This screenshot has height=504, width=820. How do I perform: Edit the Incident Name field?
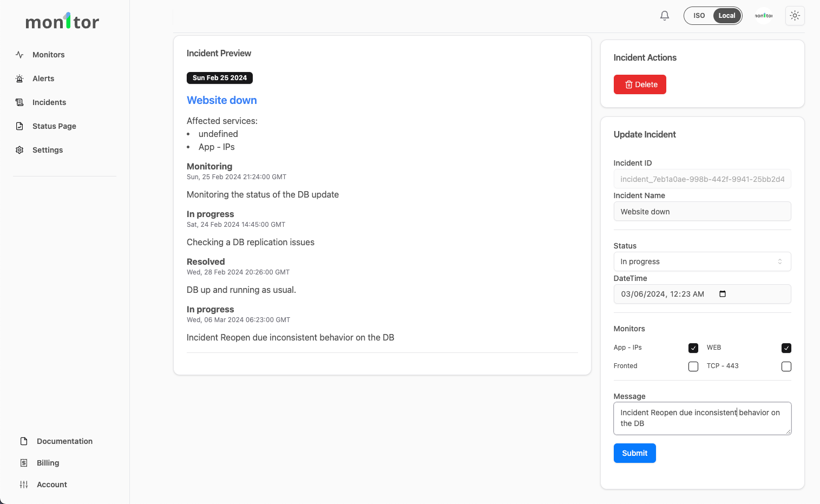[x=702, y=212]
